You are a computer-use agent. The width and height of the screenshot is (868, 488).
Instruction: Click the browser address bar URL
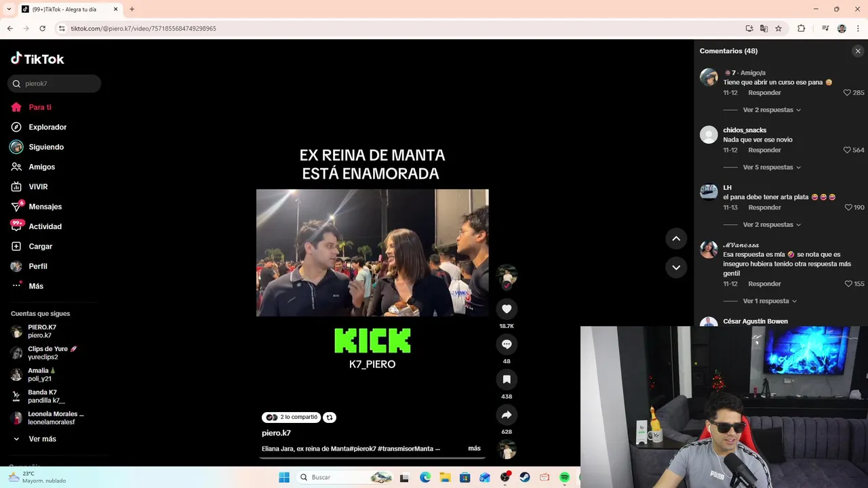(x=144, y=28)
